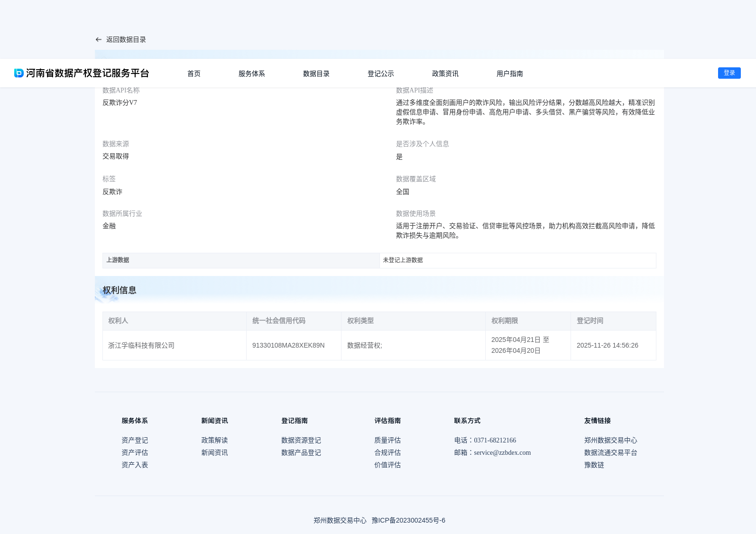Open footer link 资产入表

pos(135,465)
